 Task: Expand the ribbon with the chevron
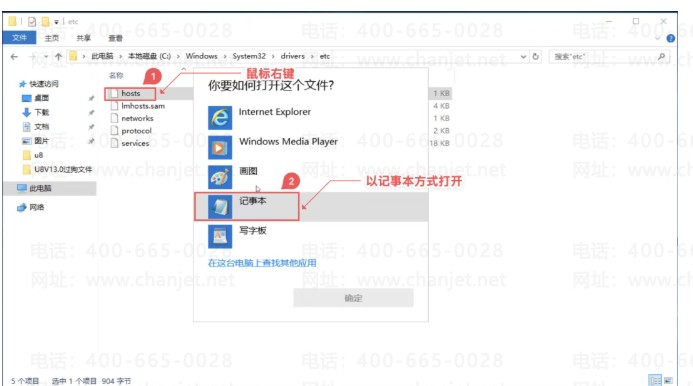658,38
